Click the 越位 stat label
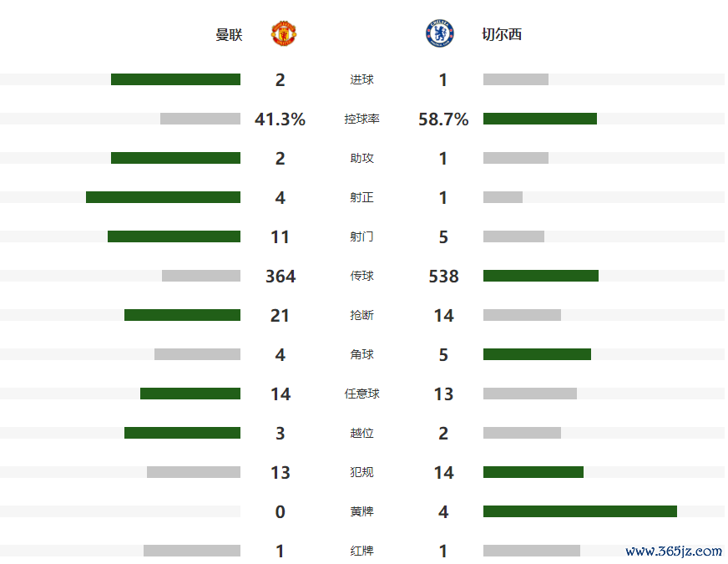The image size is (728, 564). click(x=361, y=434)
